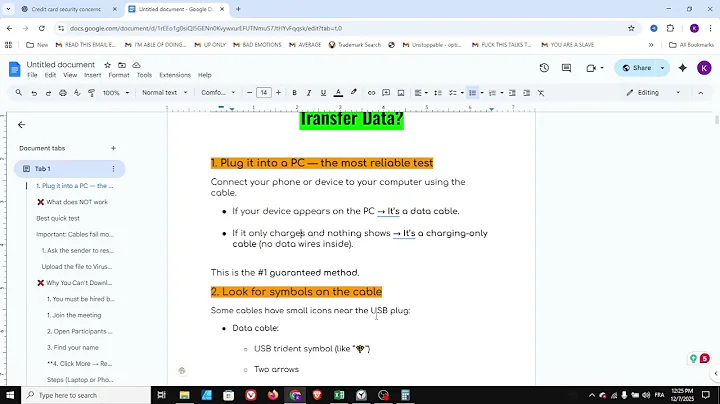Toggle italic formatting
The image size is (720, 404).
point(309,93)
